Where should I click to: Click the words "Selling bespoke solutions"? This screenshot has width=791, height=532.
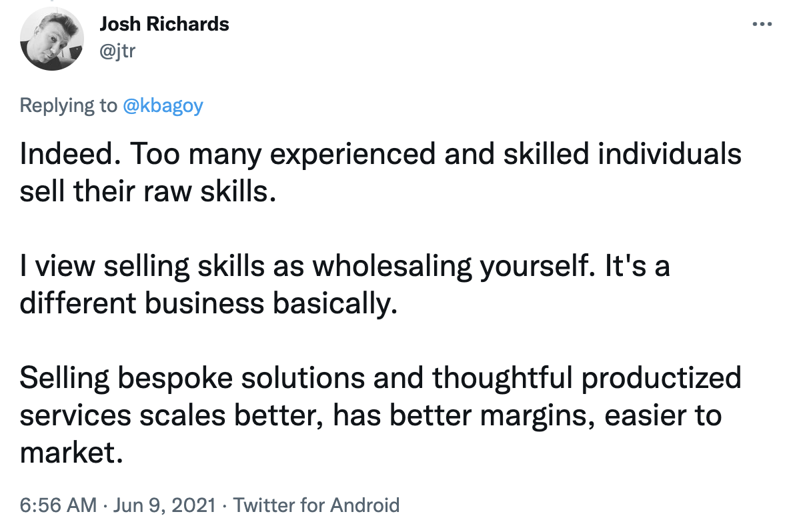(x=192, y=378)
